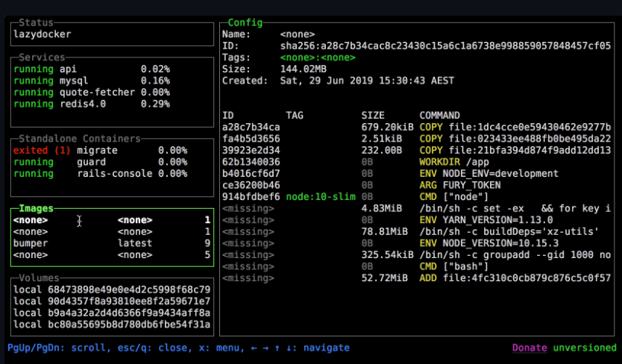Image resolution: width=622 pixels, height=364 pixels.
Task: Focus the Volumes panel title
Action: [39, 278]
